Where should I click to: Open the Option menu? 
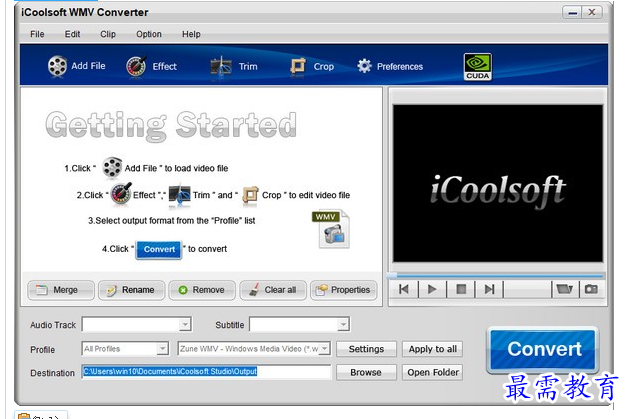pyautogui.click(x=149, y=34)
